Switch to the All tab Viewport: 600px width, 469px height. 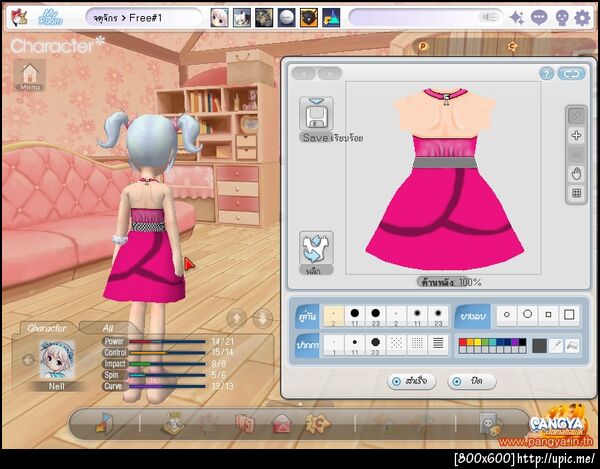108,328
